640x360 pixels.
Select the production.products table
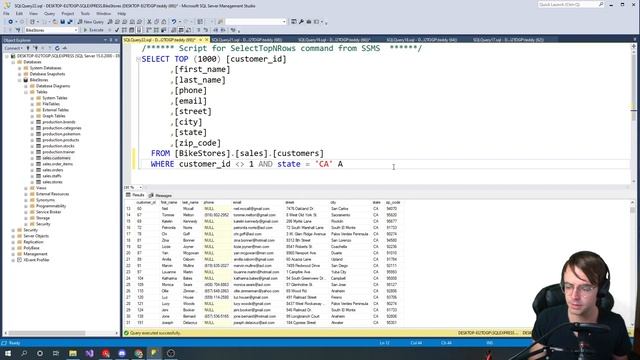[x=61, y=140]
